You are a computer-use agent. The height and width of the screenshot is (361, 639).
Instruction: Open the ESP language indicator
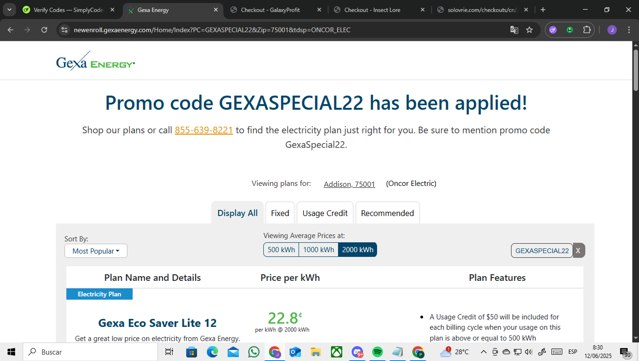tap(573, 352)
